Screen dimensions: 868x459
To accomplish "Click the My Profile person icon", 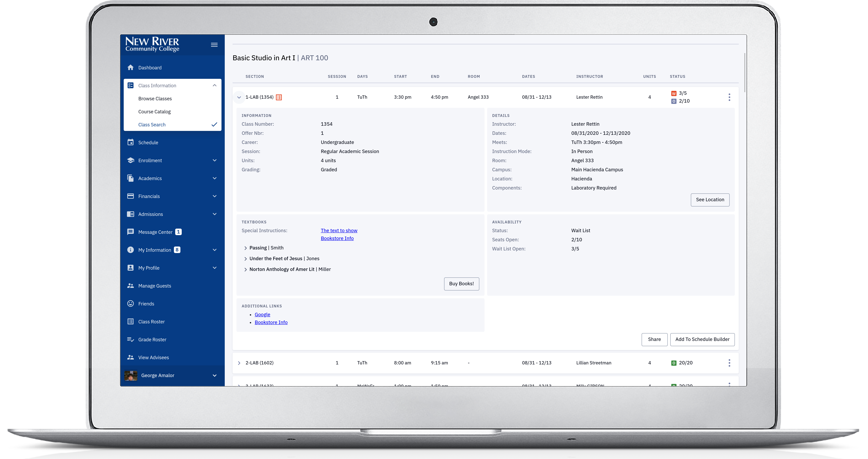I will 130,268.
